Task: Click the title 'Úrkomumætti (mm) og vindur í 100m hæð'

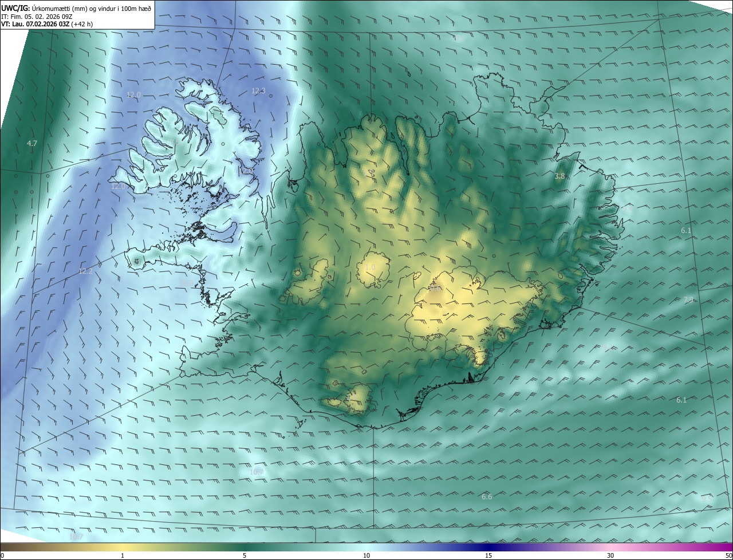Action: [x=90, y=8]
